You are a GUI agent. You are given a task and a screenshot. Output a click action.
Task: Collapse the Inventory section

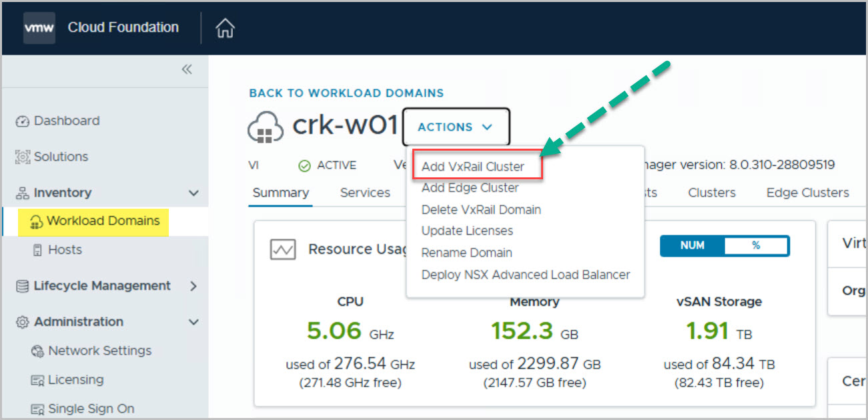point(193,193)
